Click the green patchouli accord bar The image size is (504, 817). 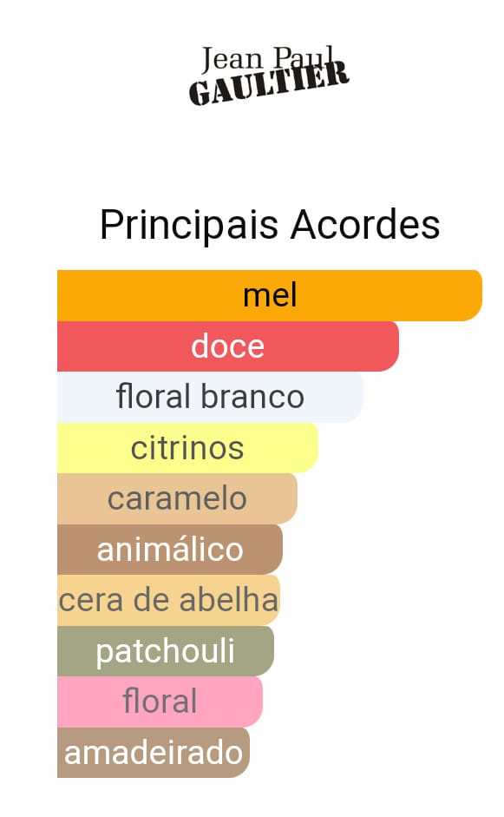pos(166,651)
